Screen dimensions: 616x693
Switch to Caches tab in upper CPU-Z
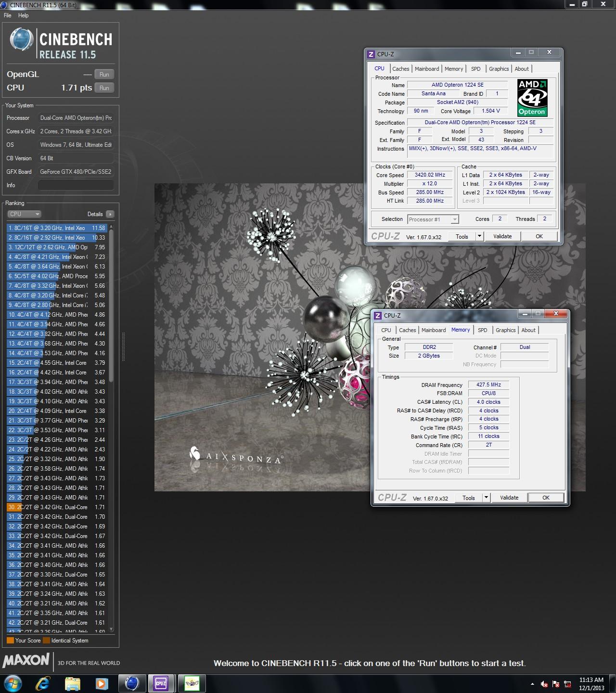click(400, 69)
